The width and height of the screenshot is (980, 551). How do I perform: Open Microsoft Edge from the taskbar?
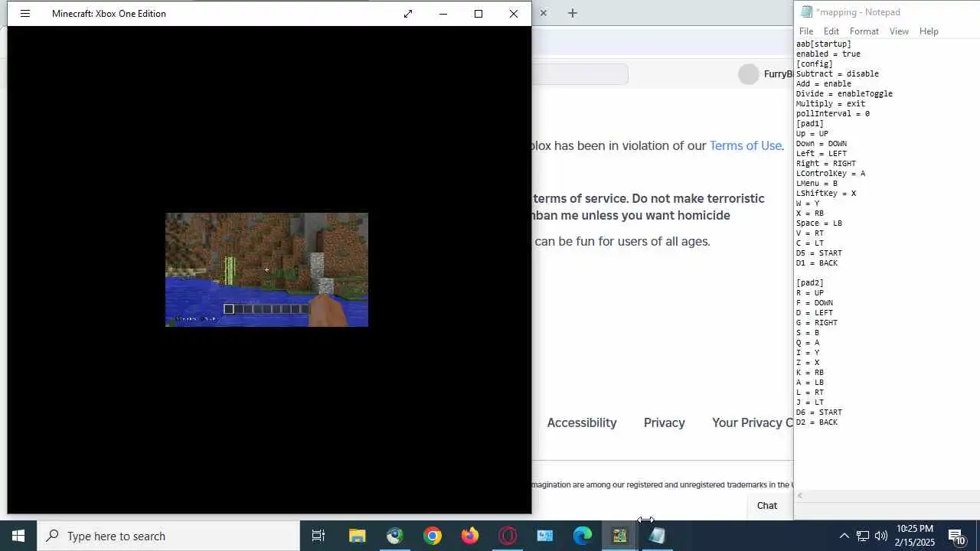[x=583, y=536]
